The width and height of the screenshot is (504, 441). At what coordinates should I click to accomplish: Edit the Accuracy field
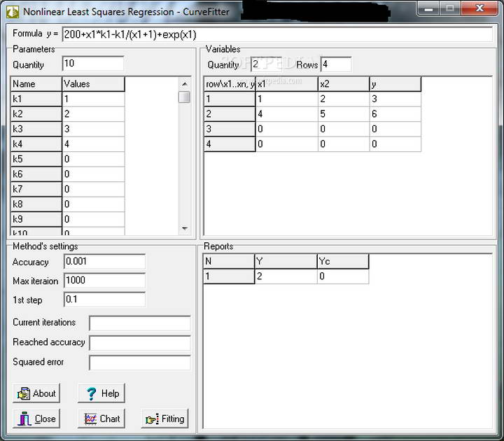pos(104,262)
